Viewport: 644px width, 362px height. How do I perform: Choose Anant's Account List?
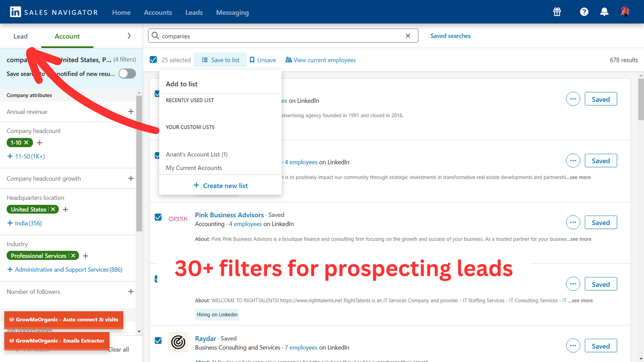(x=197, y=154)
